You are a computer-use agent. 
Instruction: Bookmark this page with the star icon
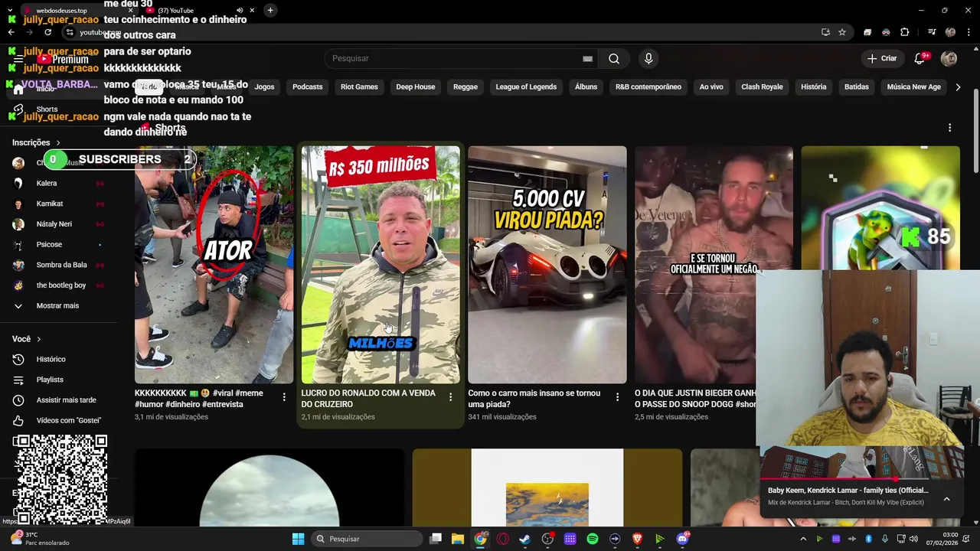click(x=842, y=32)
